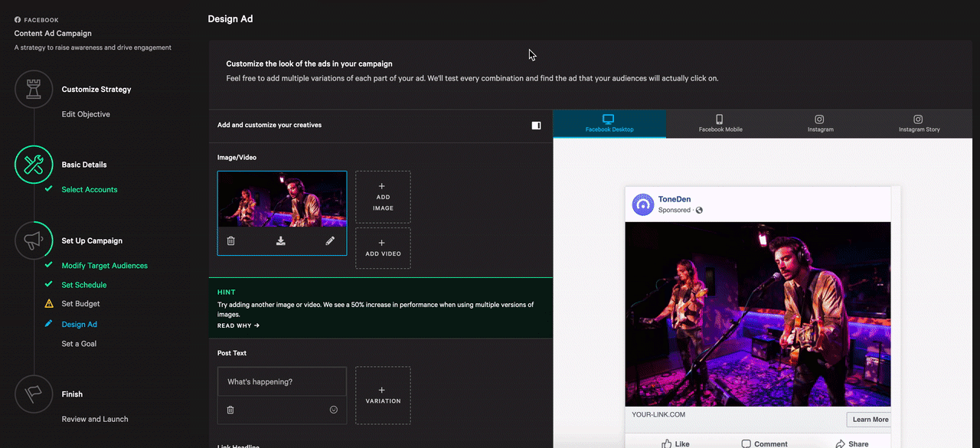Switch to Facebook Desktop preview tab
Viewport: 980px width, 448px height.
[x=609, y=123]
